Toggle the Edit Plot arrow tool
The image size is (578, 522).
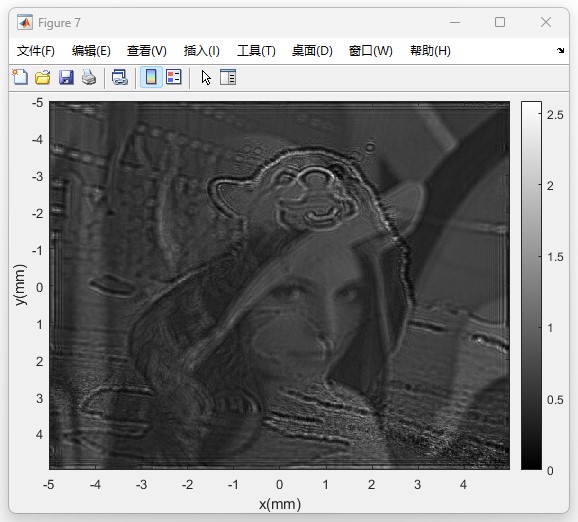pos(206,77)
